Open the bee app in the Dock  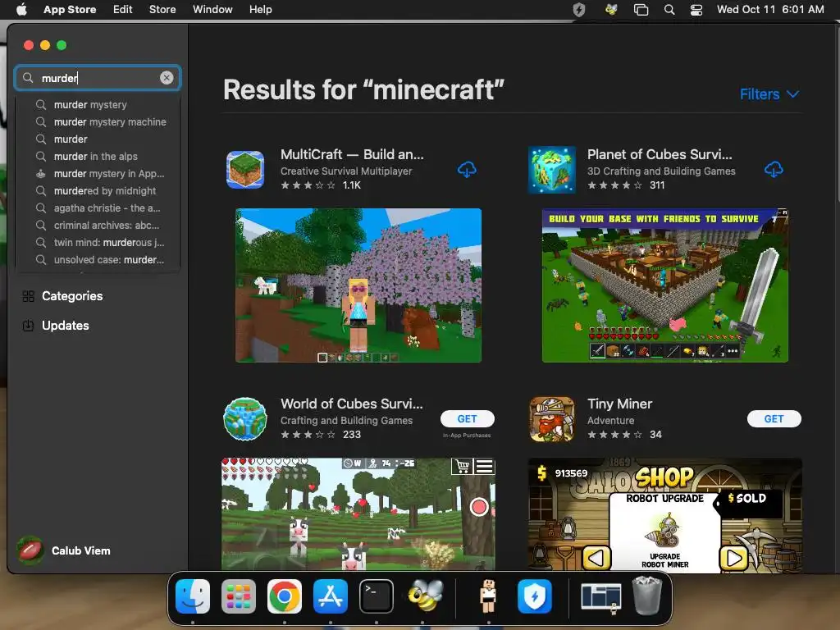tap(425, 596)
